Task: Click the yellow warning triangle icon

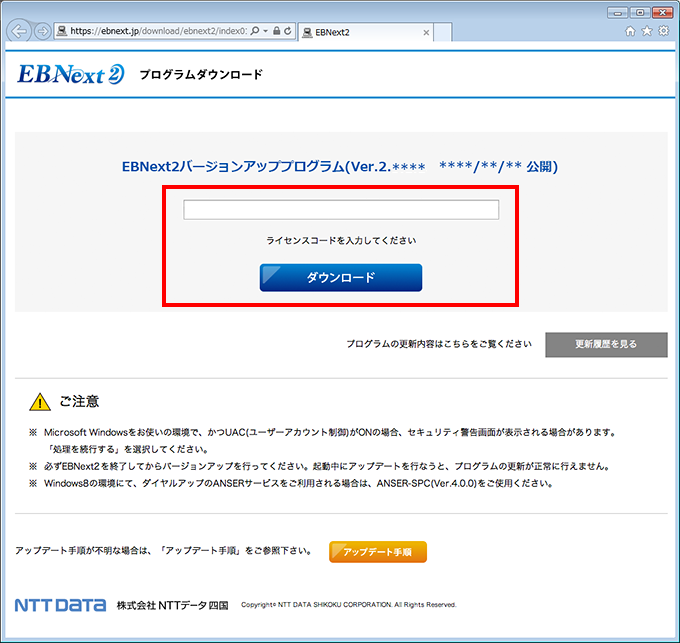Action: (x=40, y=402)
